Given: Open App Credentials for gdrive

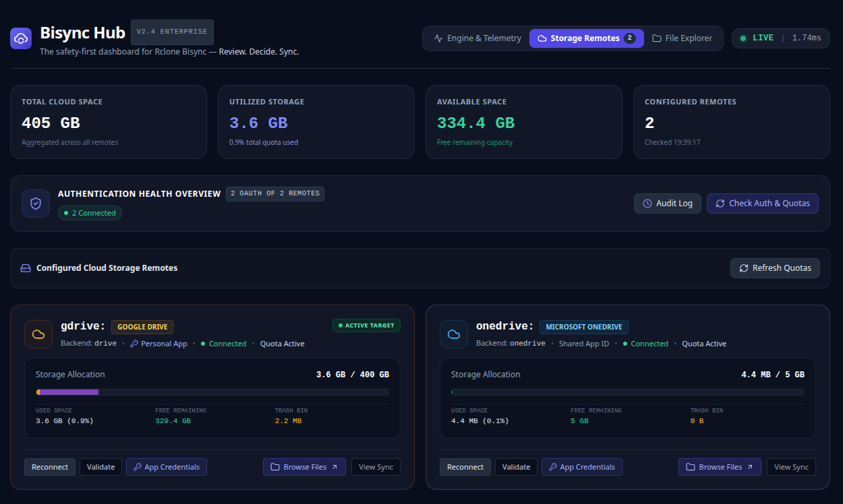Looking at the screenshot, I should pos(167,467).
